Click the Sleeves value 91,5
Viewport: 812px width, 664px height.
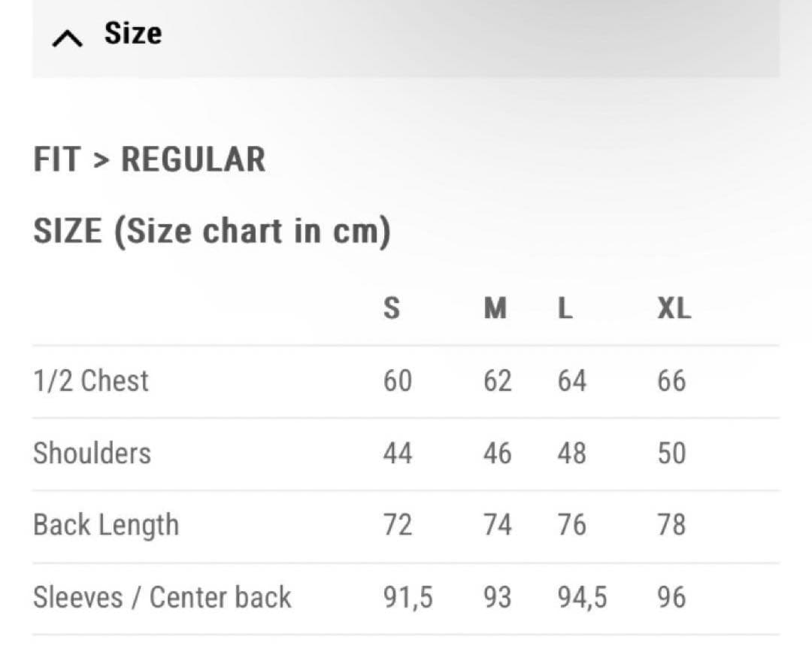[x=408, y=597]
